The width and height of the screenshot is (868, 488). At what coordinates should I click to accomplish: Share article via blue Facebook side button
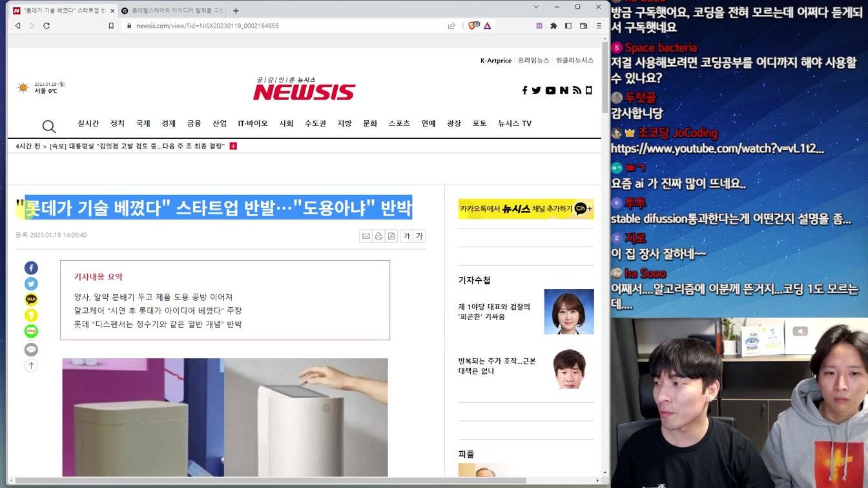[31, 268]
